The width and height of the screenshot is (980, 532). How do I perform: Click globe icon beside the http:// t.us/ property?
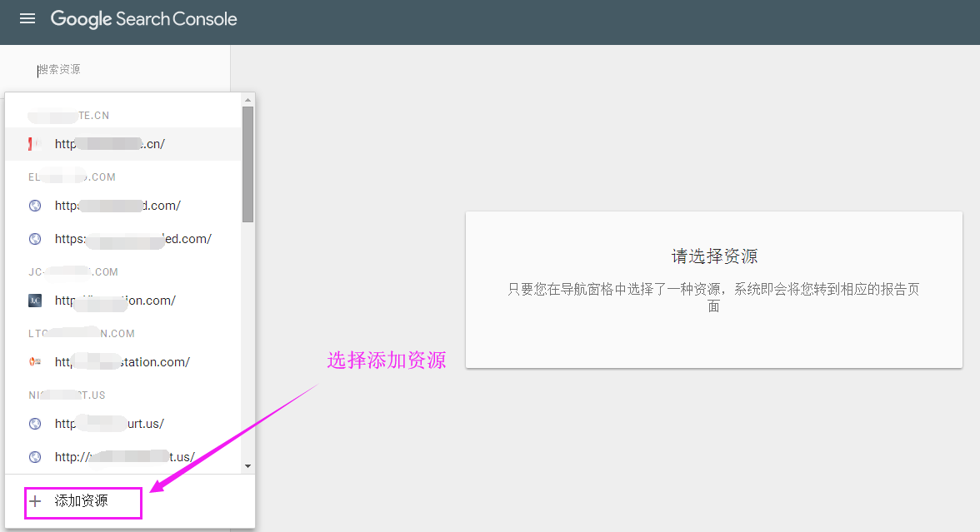click(35, 457)
